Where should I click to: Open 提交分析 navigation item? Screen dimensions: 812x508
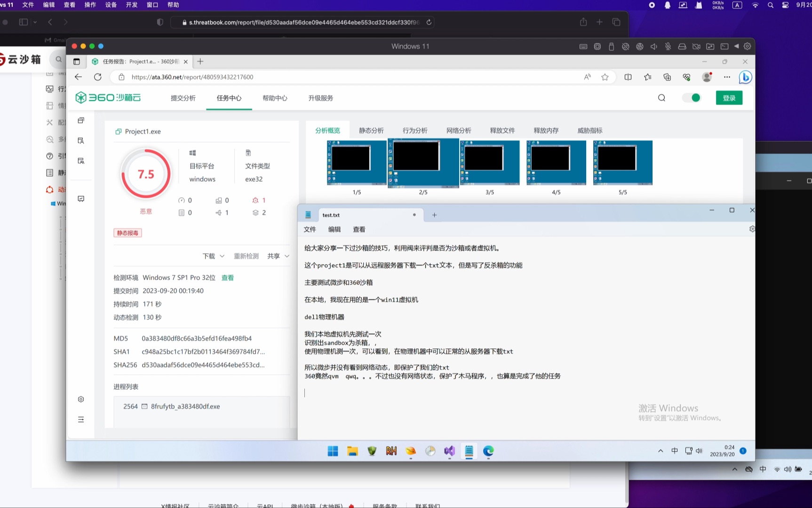(183, 98)
